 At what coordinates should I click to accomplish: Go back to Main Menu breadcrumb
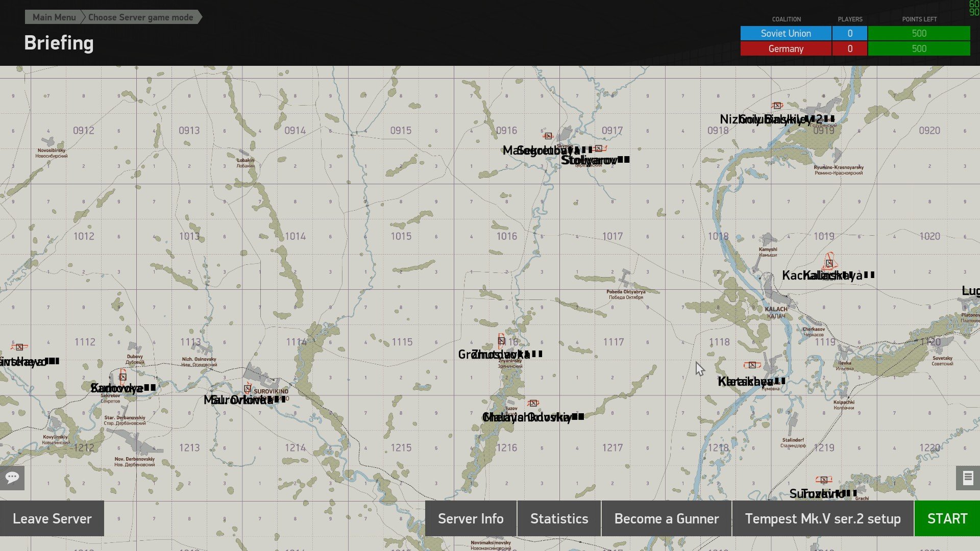point(54,17)
